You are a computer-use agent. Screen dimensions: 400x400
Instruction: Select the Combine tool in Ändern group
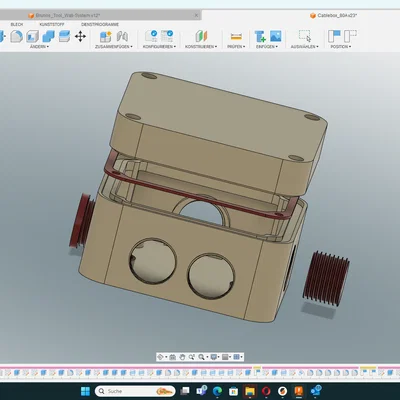(x=48, y=36)
